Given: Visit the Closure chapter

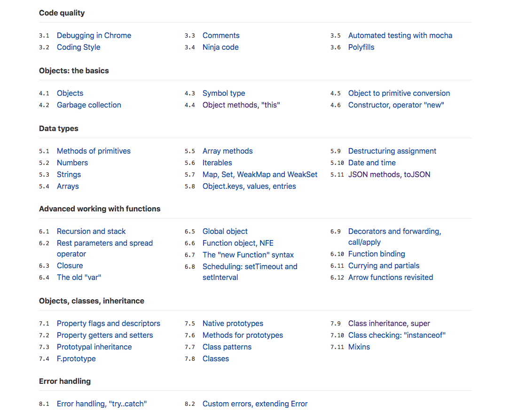Looking at the screenshot, I should (70, 265).
